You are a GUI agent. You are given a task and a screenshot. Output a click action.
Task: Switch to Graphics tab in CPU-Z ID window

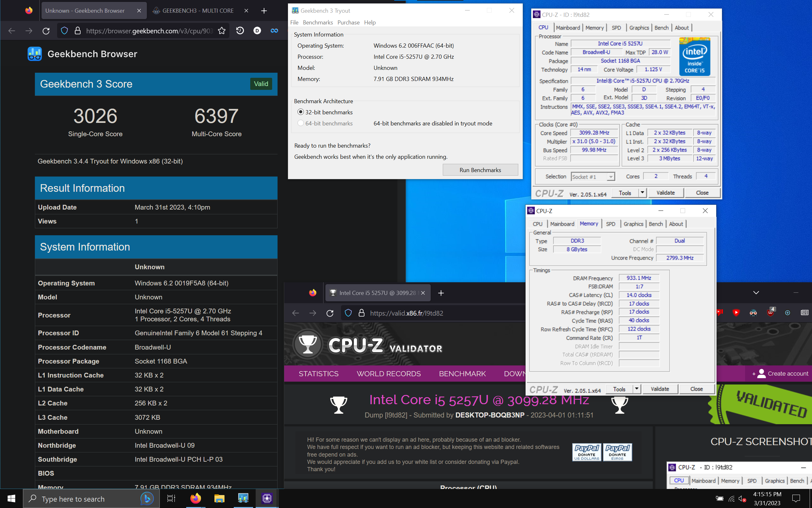coord(639,28)
